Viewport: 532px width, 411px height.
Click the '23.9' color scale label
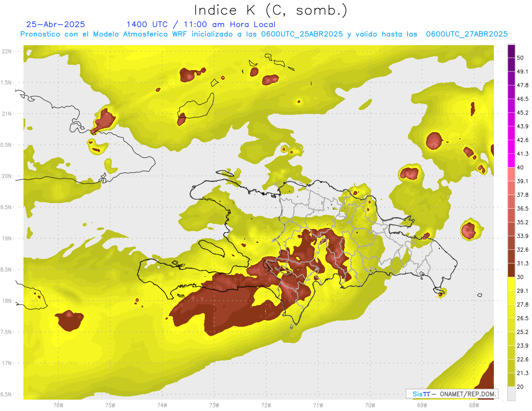tap(522, 346)
